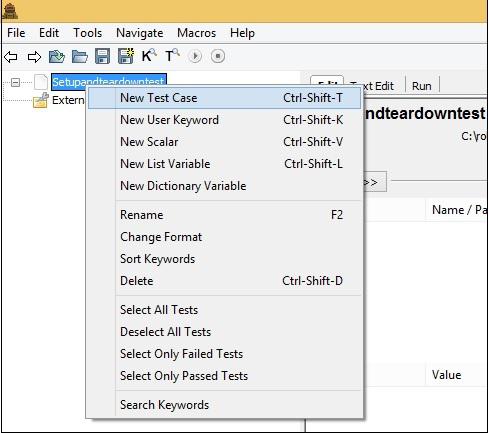Open the Search Keywords K icon
The image size is (488, 433).
[x=148, y=56]
